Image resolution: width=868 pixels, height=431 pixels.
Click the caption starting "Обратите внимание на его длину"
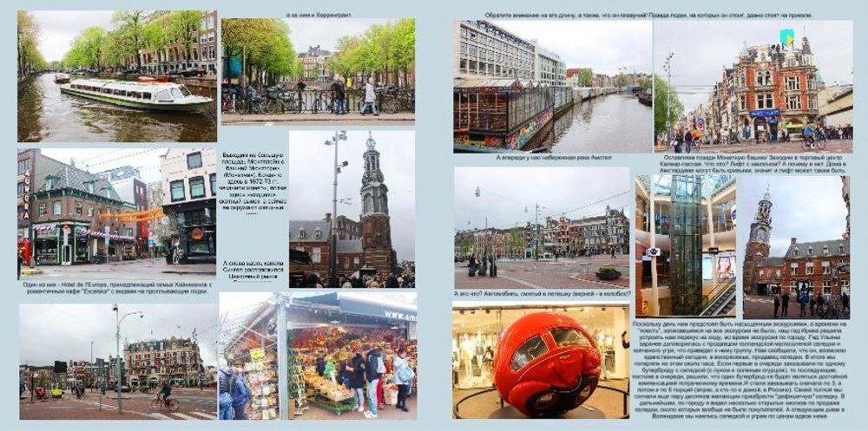point(651,15)
